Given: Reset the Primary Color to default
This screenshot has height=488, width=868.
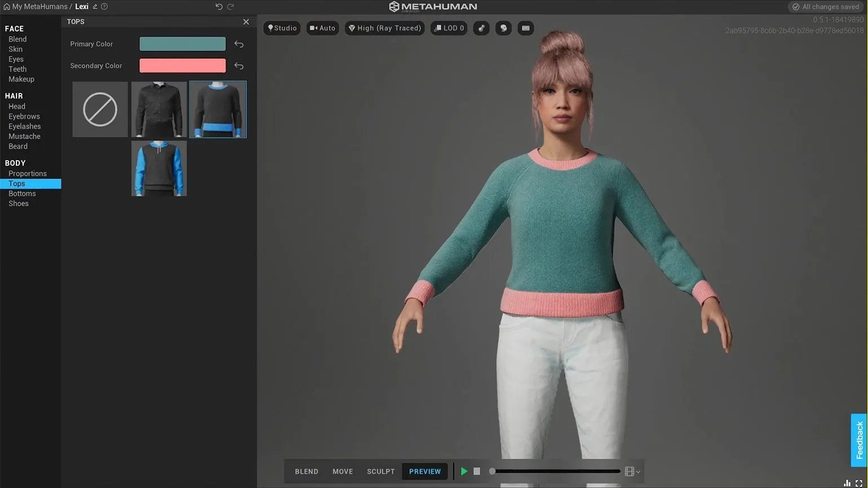Looking at the screenshot, I should pos(239,44).
